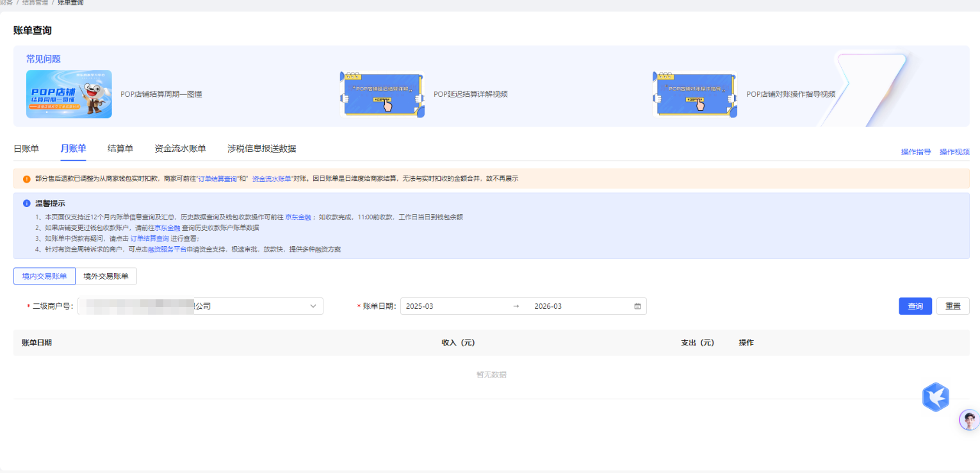Click the orange warning notice icon
Screen dimensions: 980x473
click(26, 179)
